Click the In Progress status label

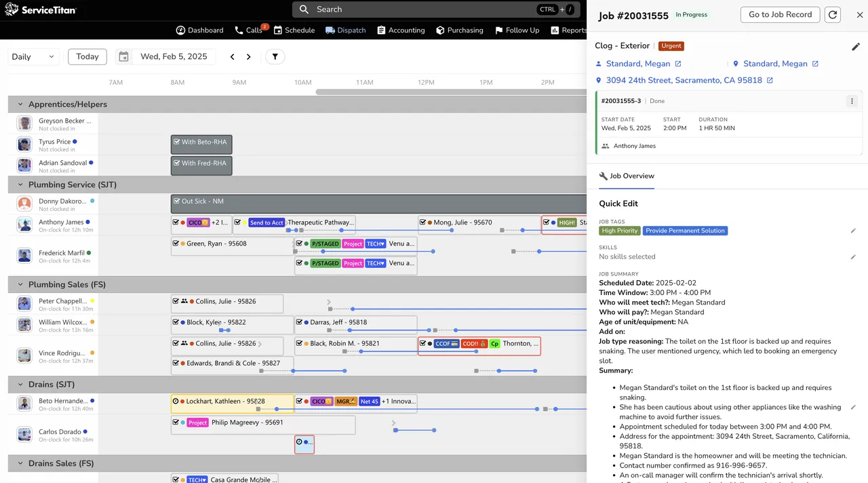(x=691, y=15)
